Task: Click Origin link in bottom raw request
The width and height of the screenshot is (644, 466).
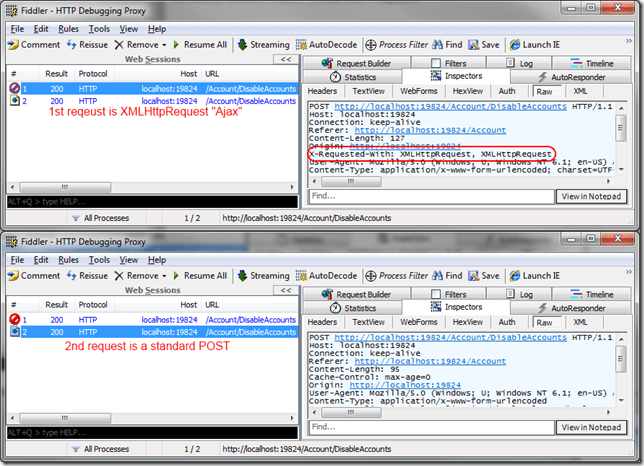Action: [x=405, y=385]
